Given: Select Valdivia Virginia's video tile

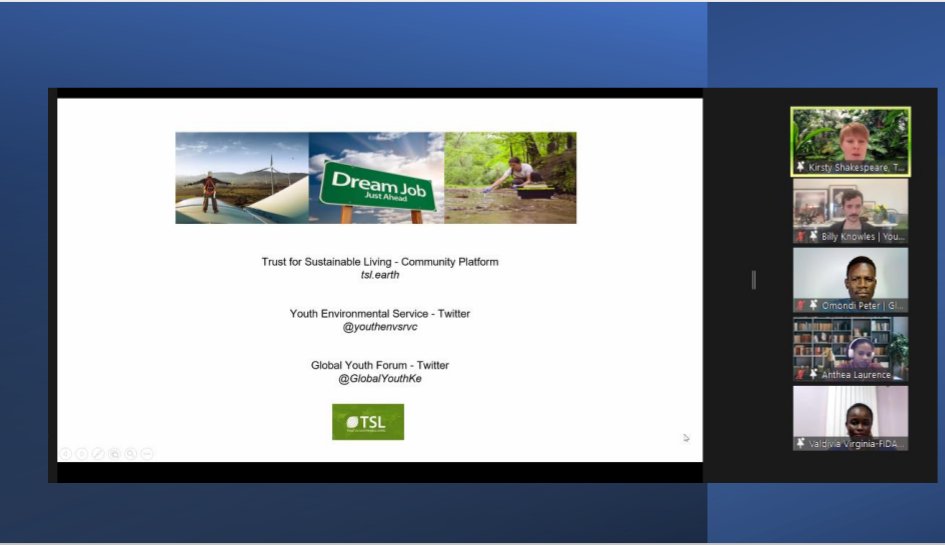Looking at the screenshot, I should pos(850,418).
